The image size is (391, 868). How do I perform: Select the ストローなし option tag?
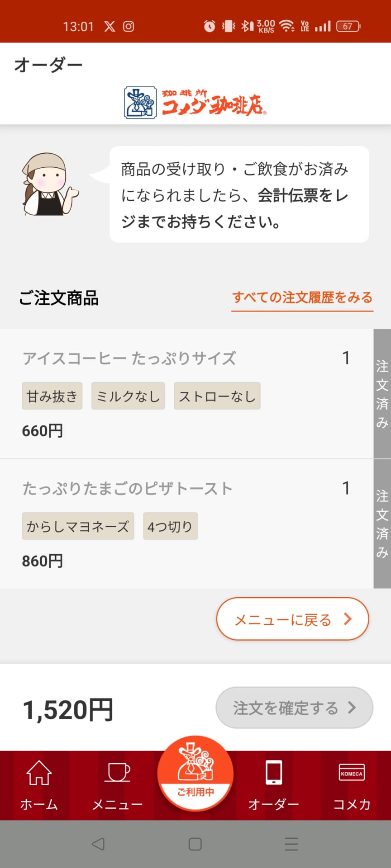(217, 396)
